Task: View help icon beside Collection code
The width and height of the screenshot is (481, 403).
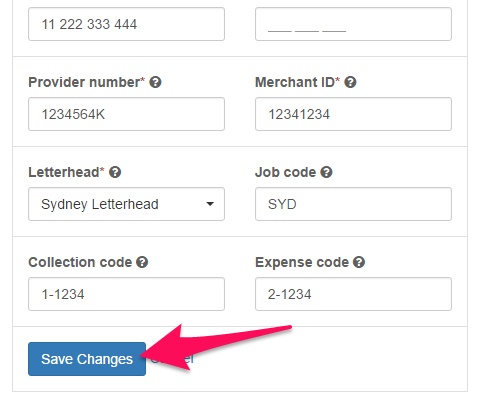Action: [142, 262]
